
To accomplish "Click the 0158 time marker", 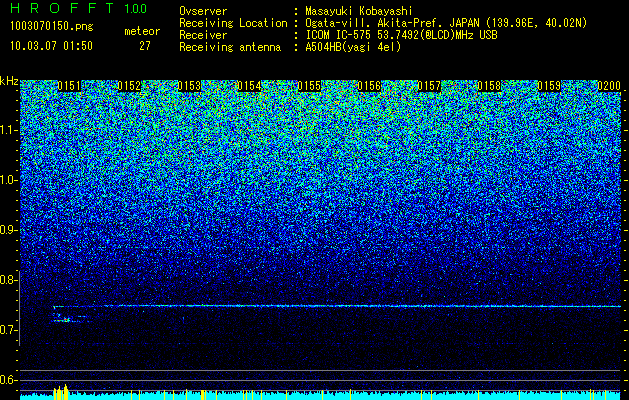I will tap(489, 86).
